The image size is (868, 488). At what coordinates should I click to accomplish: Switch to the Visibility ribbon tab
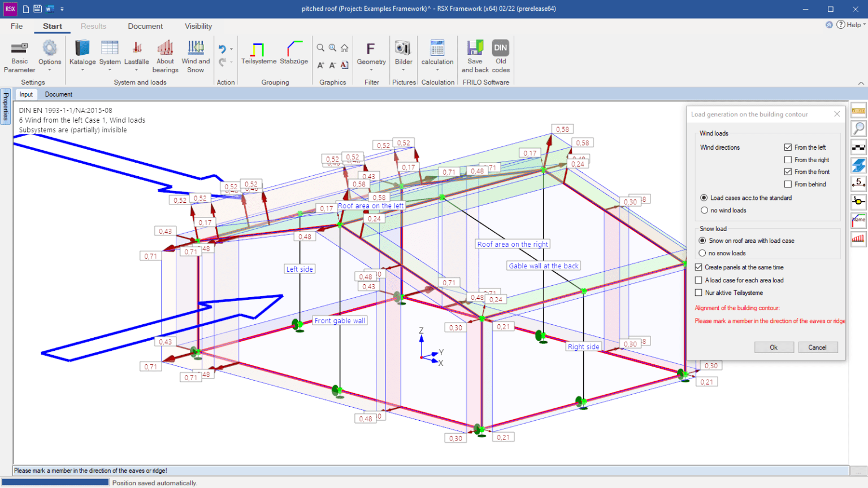point(198,26)
